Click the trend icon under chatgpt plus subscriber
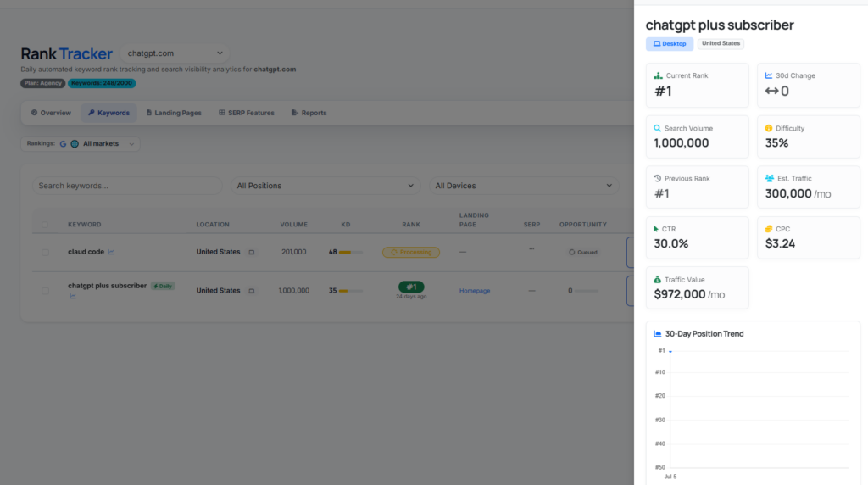The width and height of the screenshot is (868, 485). pos(73,296)
